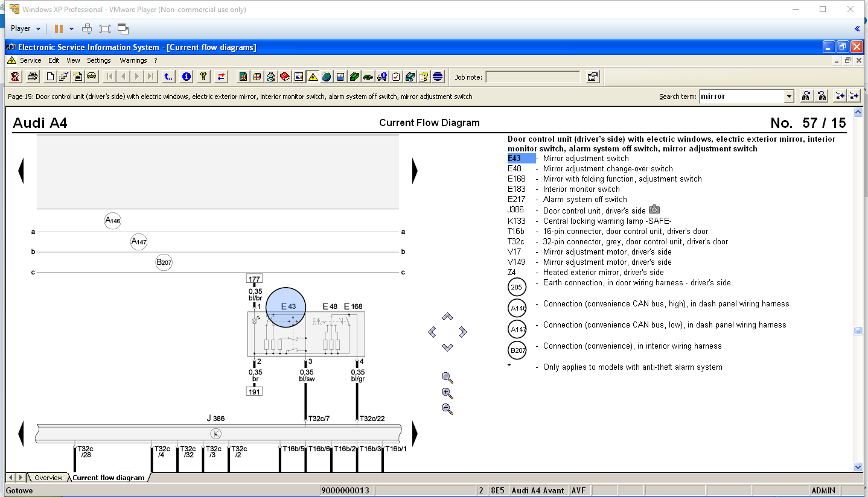This screenshot has width=868, height=497.
Task: Open the Edit menu
Action: pos(54,60)
